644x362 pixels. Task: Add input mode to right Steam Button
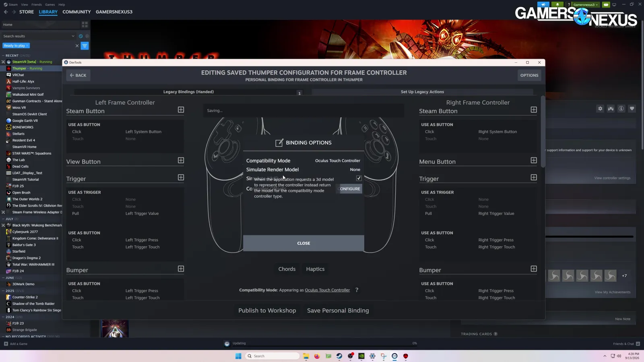534,110
